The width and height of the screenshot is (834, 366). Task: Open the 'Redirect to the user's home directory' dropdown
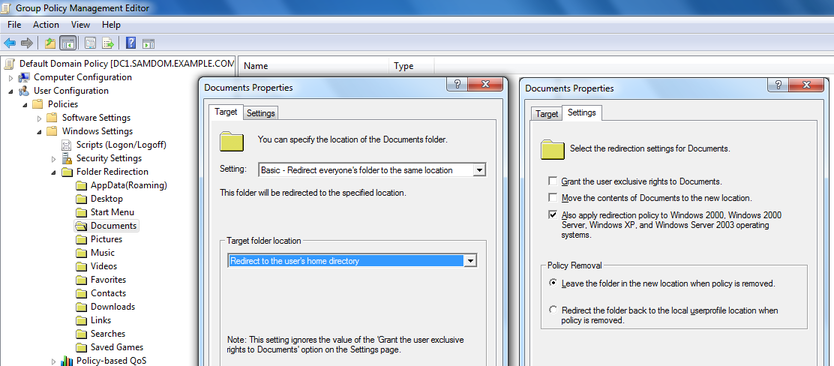point(470,261)
